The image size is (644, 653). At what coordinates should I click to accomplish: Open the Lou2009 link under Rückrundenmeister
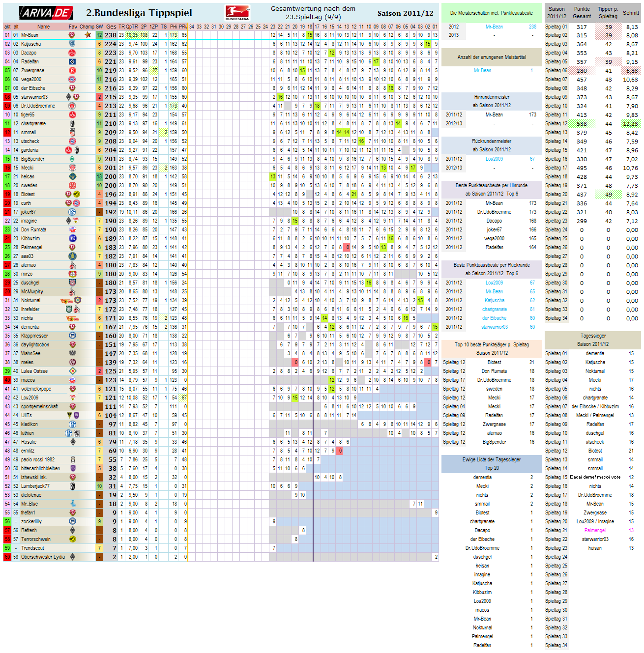(x=494, y=159)
